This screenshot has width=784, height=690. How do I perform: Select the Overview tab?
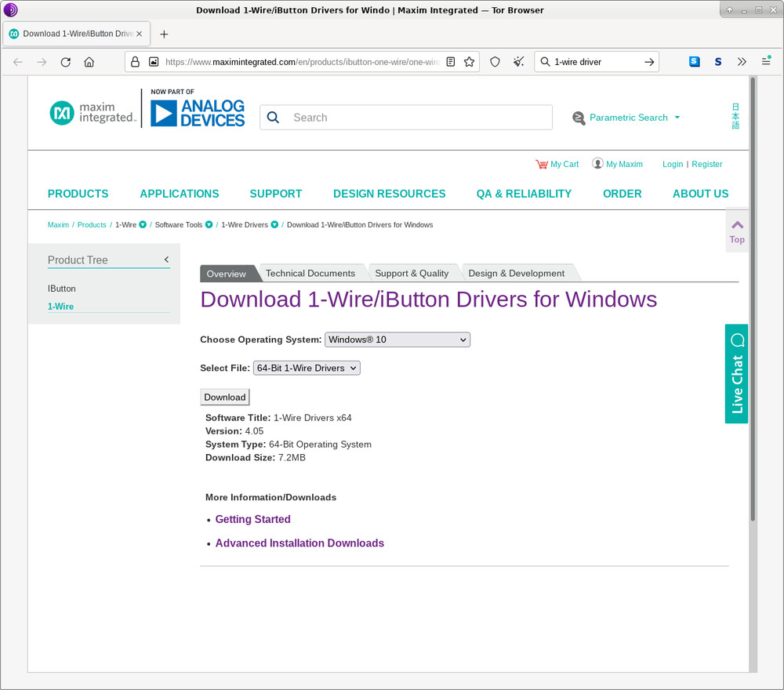point(227,274)
